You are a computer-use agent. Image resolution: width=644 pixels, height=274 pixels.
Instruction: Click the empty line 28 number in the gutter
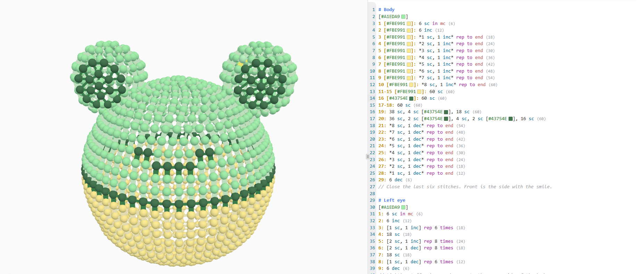click(x=372, y=194)
